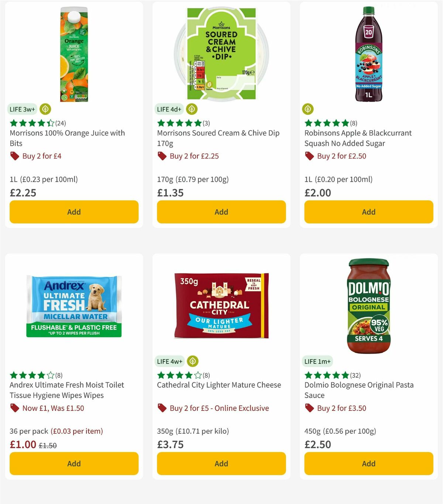The width and height of the screenshot is (443, 504).
Task: Click the LIFE 1m+ badge on Dolmio card
Action: click(x=318, y=361)
